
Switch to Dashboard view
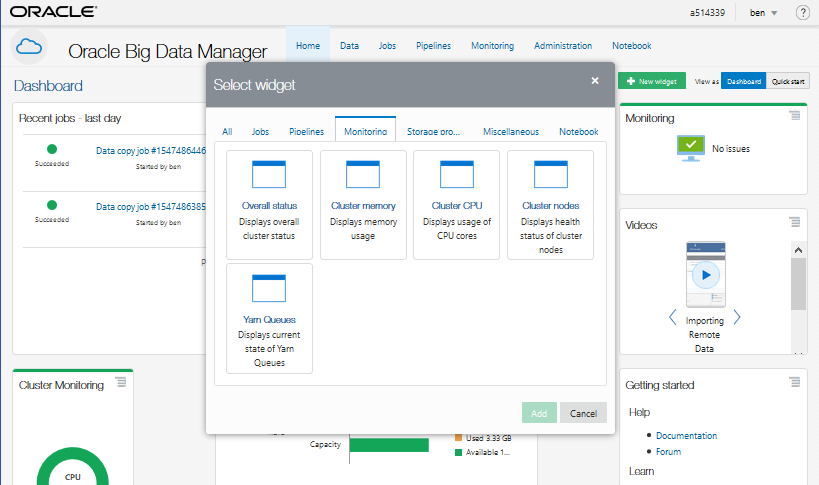pos(743,81)
